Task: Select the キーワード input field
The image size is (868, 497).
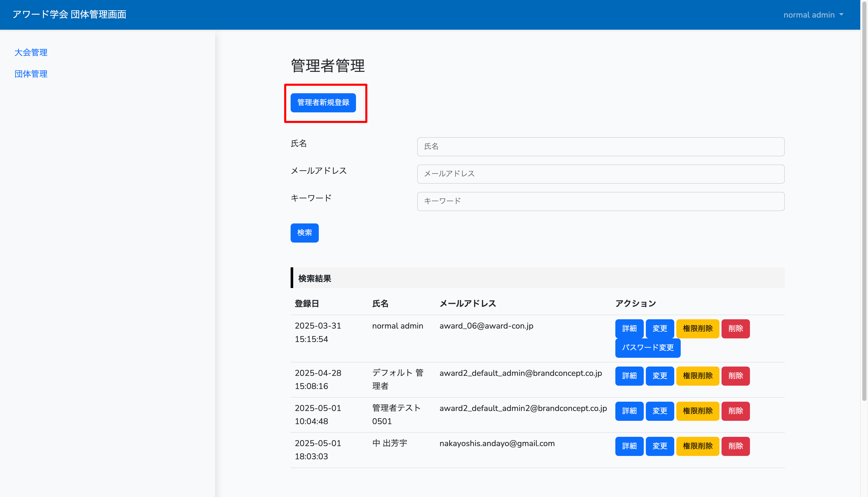Action: coord(600,201)
